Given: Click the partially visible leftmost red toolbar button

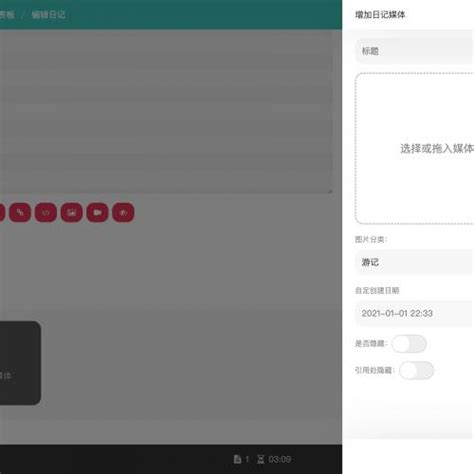Looking at the screenshot, I should [2, 212].
